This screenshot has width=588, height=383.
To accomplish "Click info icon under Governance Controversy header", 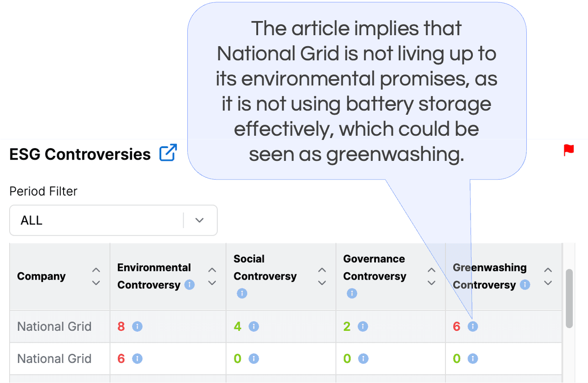I will click(352, 293).
